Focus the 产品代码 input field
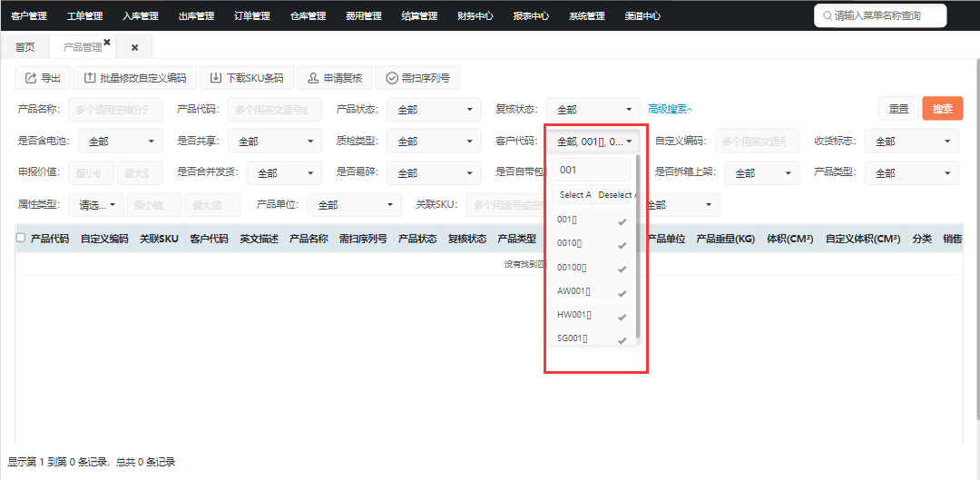This screenshot has height=480, width=980. click(274, 110)
